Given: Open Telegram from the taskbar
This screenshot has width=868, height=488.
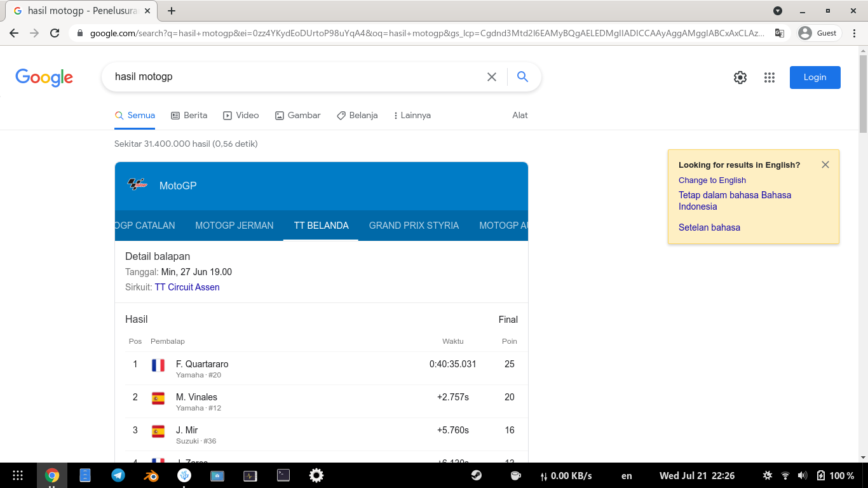Looking at the screenshot, I should point(118,475).
